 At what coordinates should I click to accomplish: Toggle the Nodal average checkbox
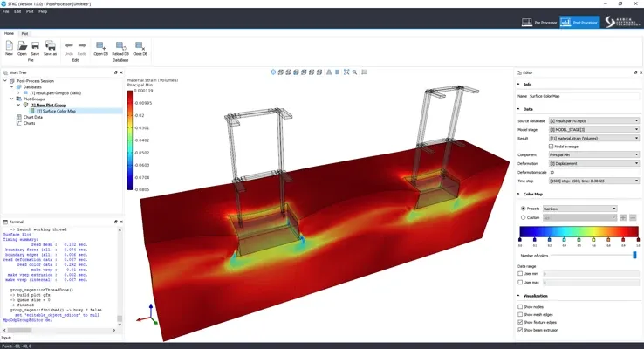point(552,147)
